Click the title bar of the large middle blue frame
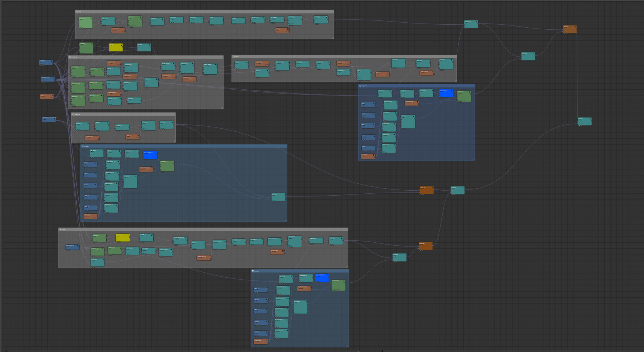 tap(185, 146)
